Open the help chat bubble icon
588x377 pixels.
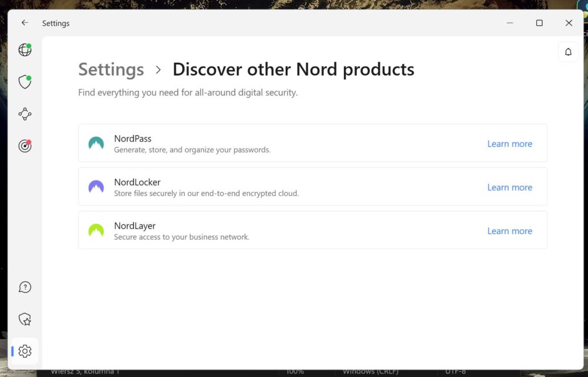coord(25,287)
